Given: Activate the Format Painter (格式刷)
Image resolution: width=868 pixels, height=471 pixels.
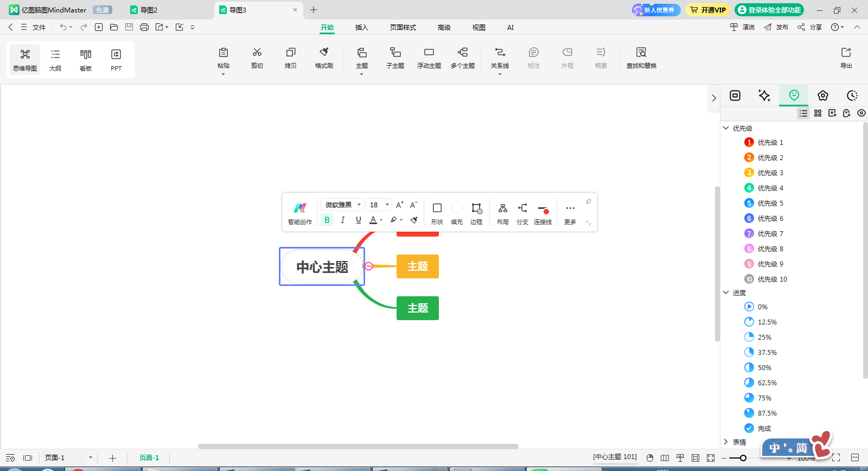Looking at the screenshot, I should tap(324, 58).
